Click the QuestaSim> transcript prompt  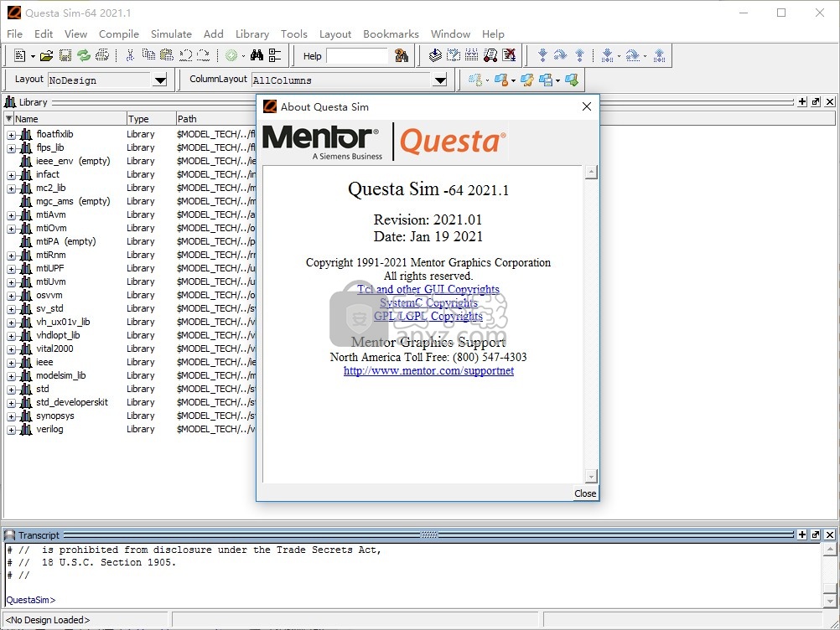point(30,600)
